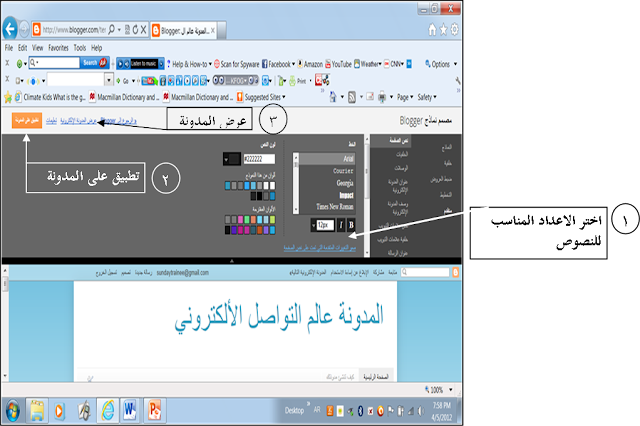This screenshot has height=426, width=640.
Task: Click the Facebook toolbar icon
Action: click(x=265, y=64)
